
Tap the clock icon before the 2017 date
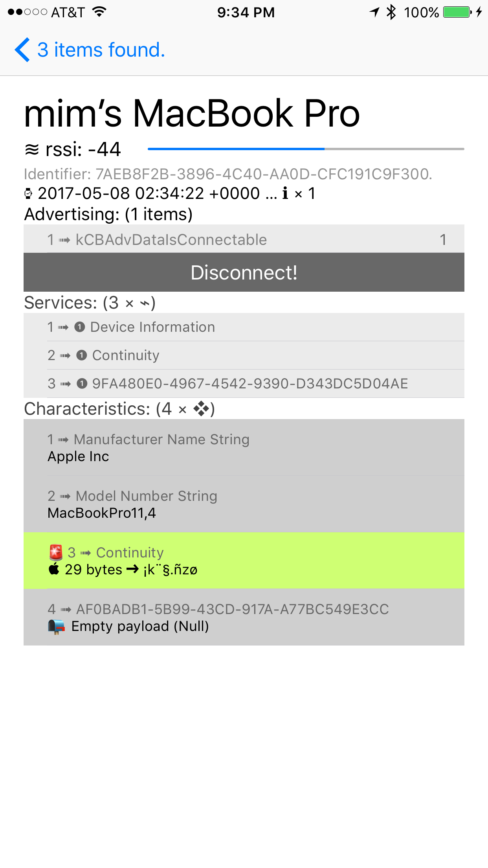click(x=28, y=193)
